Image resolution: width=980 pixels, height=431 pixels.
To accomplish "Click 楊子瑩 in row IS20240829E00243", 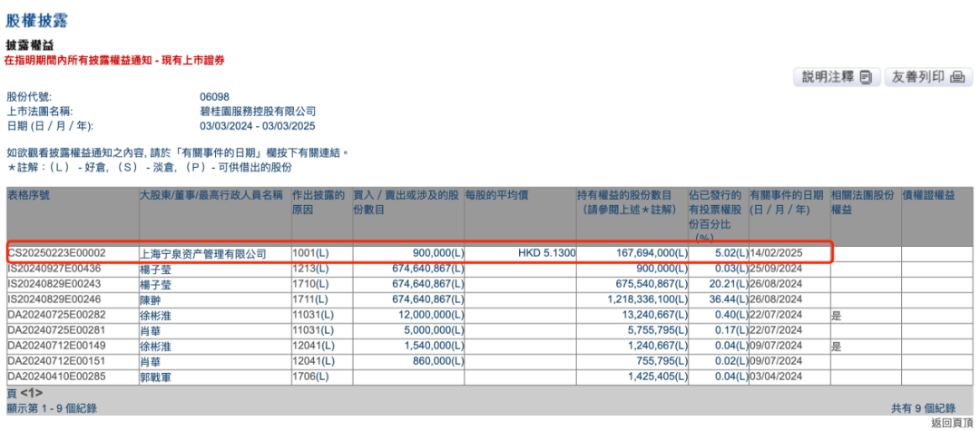I will [x=156, y=286].
